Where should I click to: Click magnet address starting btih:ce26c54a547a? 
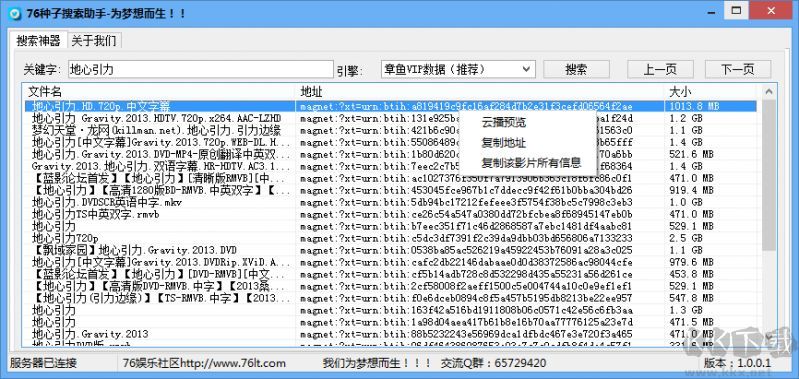pyautogui.click(x=466, y=214)
